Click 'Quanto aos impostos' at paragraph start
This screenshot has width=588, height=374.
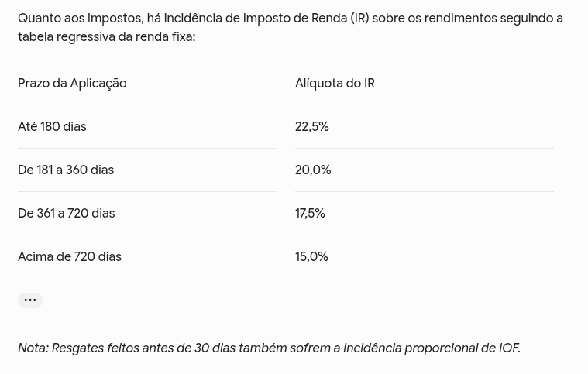pos(81,19)
